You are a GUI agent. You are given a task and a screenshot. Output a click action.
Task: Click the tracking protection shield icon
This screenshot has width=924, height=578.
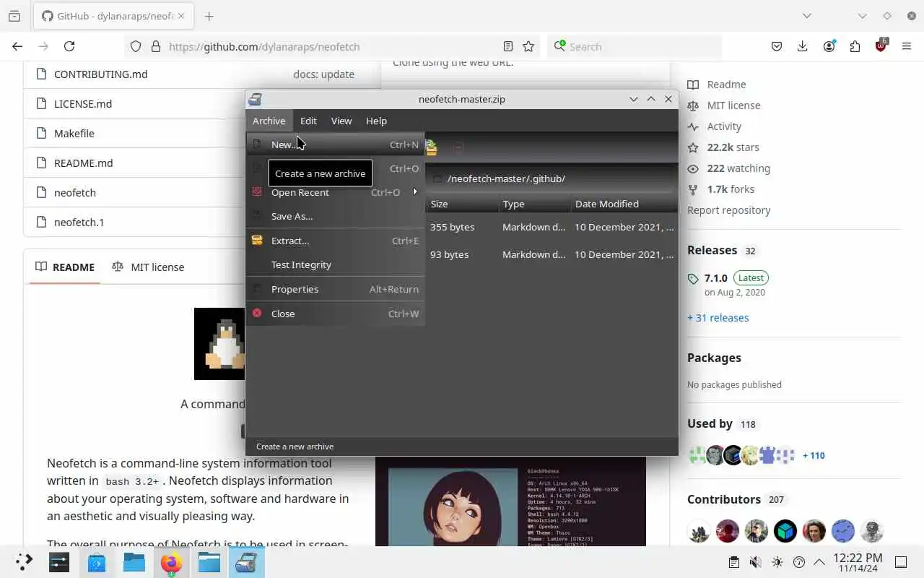(136, 46)
